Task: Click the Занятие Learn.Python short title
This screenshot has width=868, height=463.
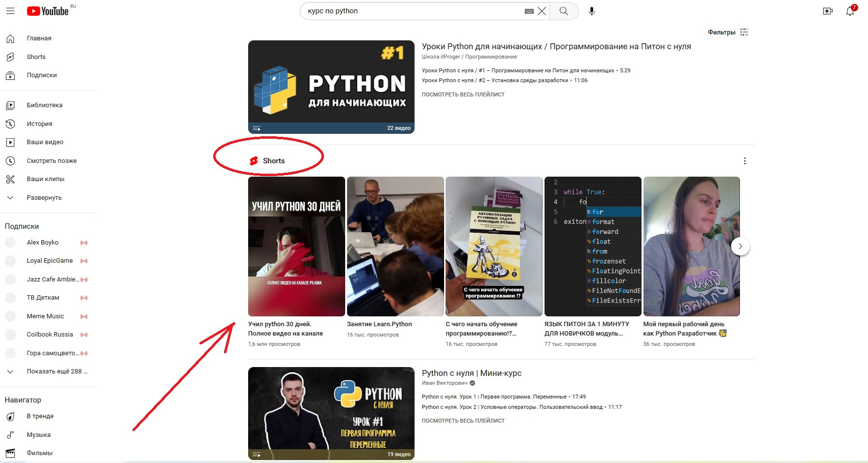Action: click(x=380, y=324)
